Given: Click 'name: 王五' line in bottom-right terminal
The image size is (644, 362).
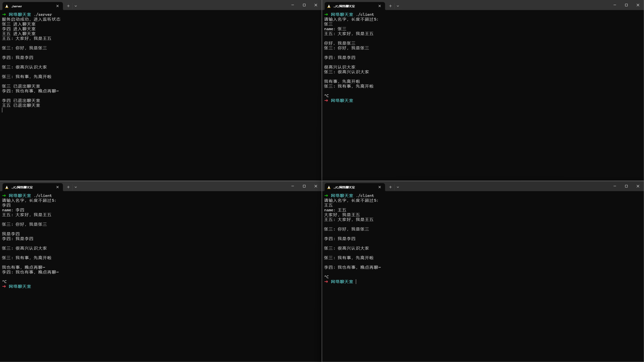Looking at the screenshot, I should click(x=335, y=210).
